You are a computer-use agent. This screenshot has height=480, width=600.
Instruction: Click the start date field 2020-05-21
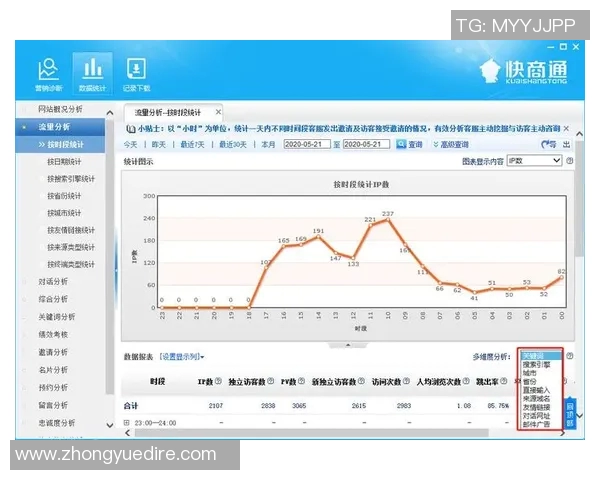(307, 144)
